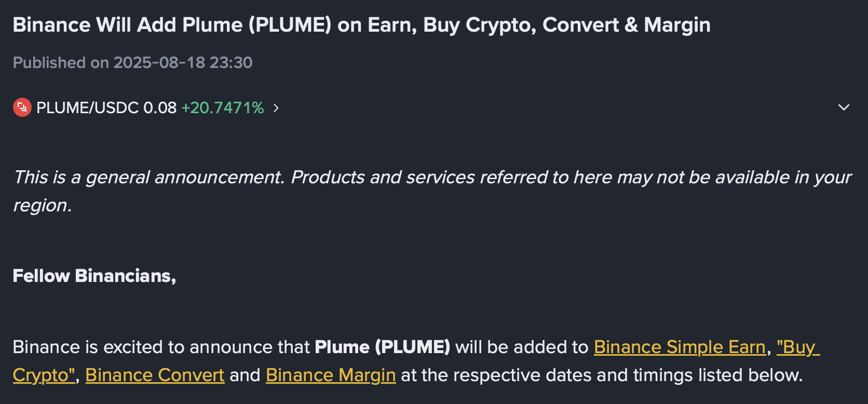The height and width of the screenshot is (404, 868).
Task: Open the PLUME/USDC pair label
Action: pyautogui.click(x=87, y=107)
